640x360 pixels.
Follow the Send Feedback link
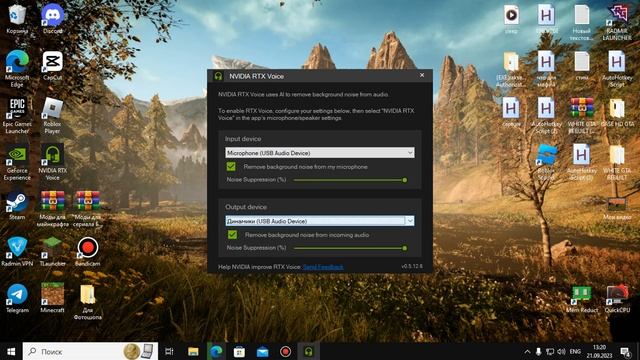[x=323, y=267]
